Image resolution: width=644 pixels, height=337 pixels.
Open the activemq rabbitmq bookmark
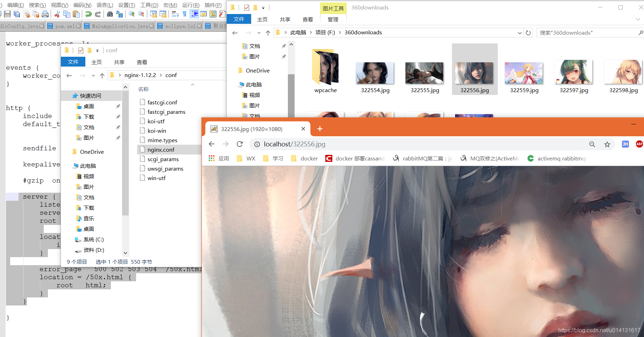(x=557, y=158)
